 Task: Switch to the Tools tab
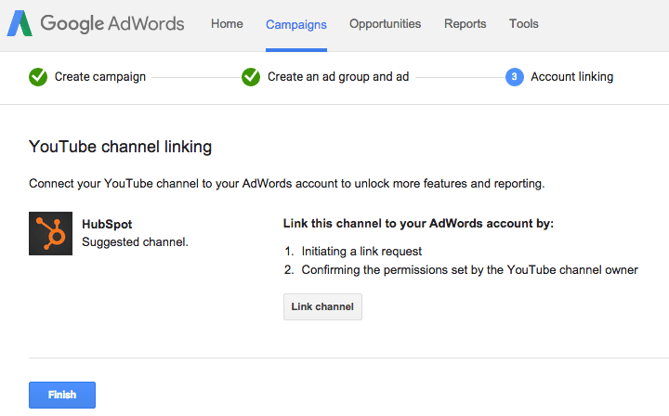coord(524,24)
